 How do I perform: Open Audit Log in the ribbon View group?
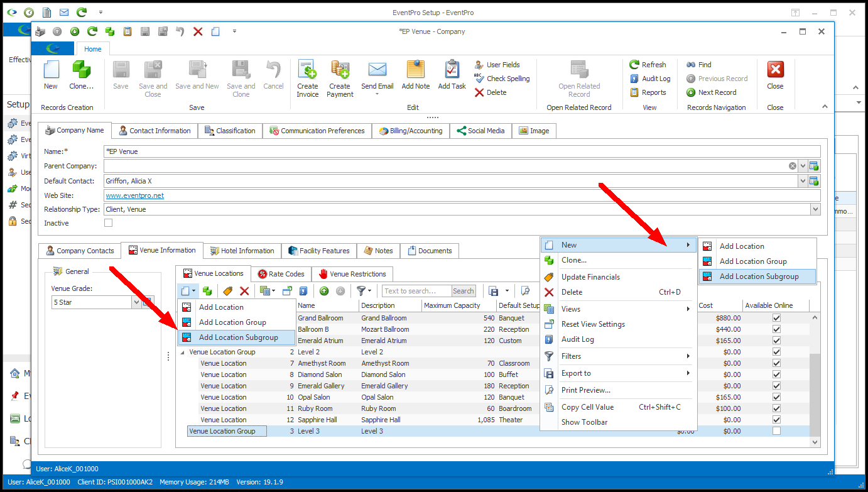[x=650, y=79]
